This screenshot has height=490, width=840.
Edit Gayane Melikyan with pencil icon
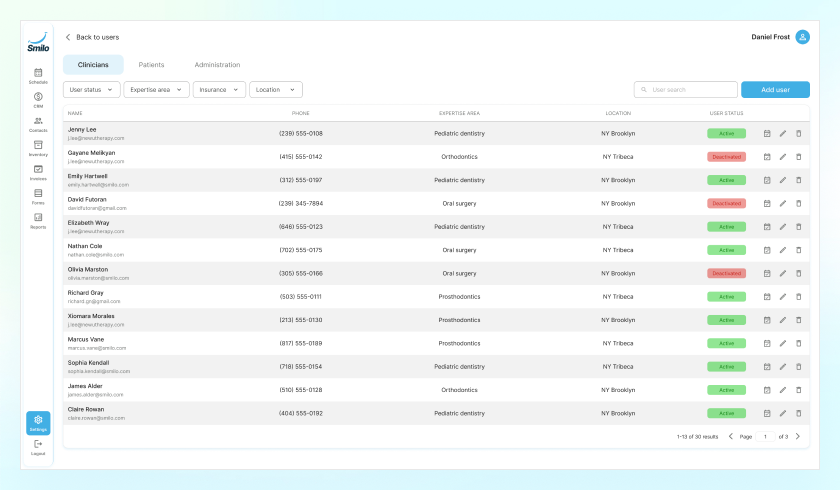[x=783, y=157]
